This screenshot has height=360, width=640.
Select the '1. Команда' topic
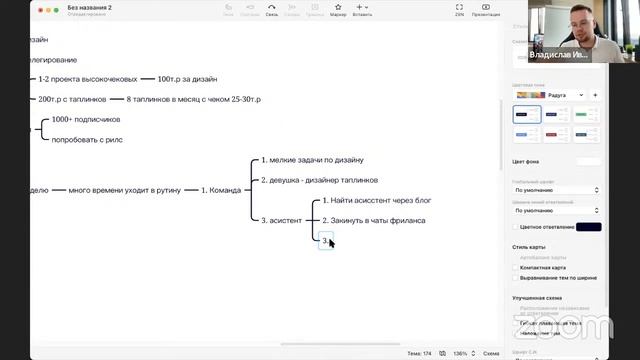click(221, 190)
